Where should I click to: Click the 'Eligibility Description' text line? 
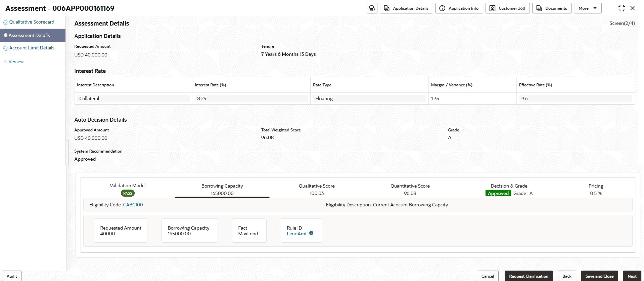pyautogui.click(x=387, y=205)
